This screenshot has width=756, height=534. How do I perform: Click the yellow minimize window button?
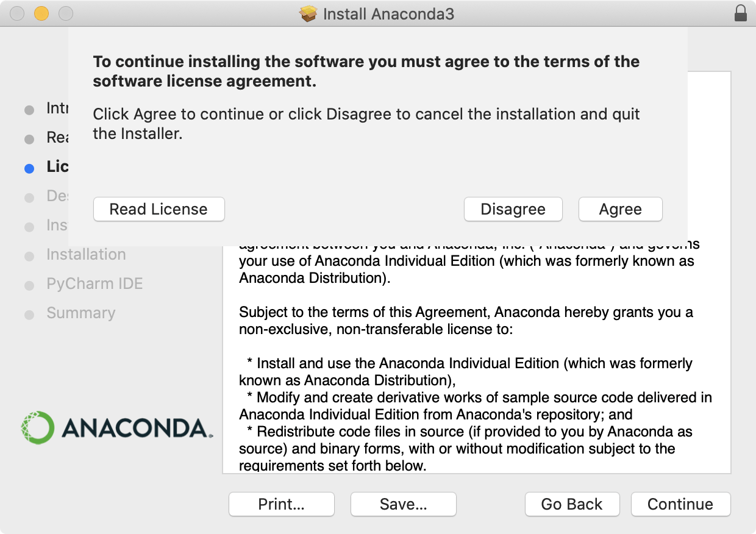(x=41, y=13)
